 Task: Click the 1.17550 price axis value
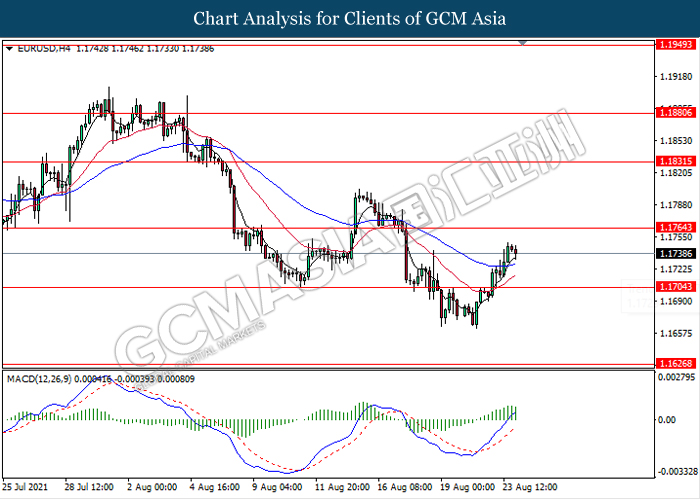pos(676,238)
